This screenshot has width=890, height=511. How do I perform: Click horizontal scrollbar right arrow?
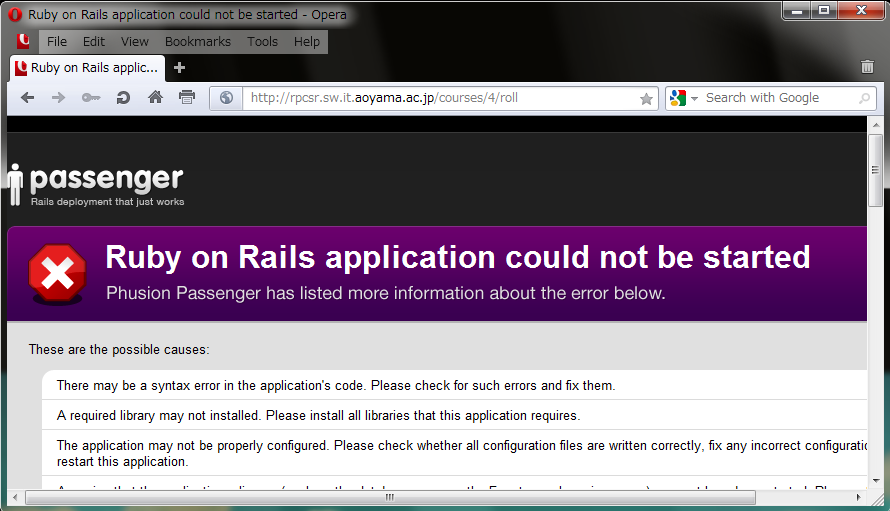[859, 497]
